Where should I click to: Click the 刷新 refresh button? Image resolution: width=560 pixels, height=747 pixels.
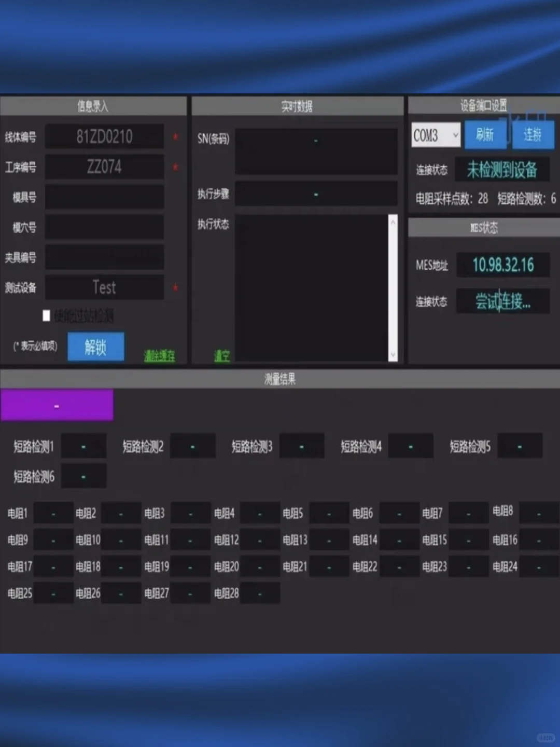pyautogui.click(x=485, y=135)
